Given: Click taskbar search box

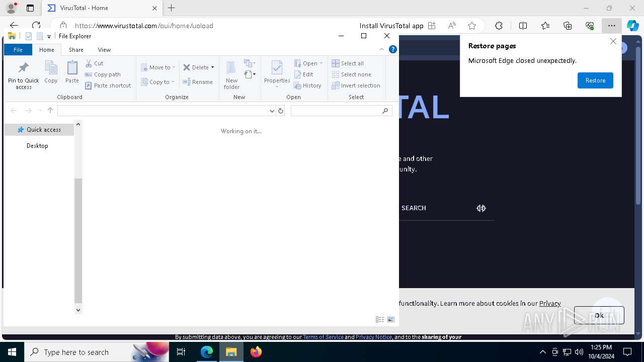Looking at the screenshot, I should pyautogui.click(x=96, y=352).
